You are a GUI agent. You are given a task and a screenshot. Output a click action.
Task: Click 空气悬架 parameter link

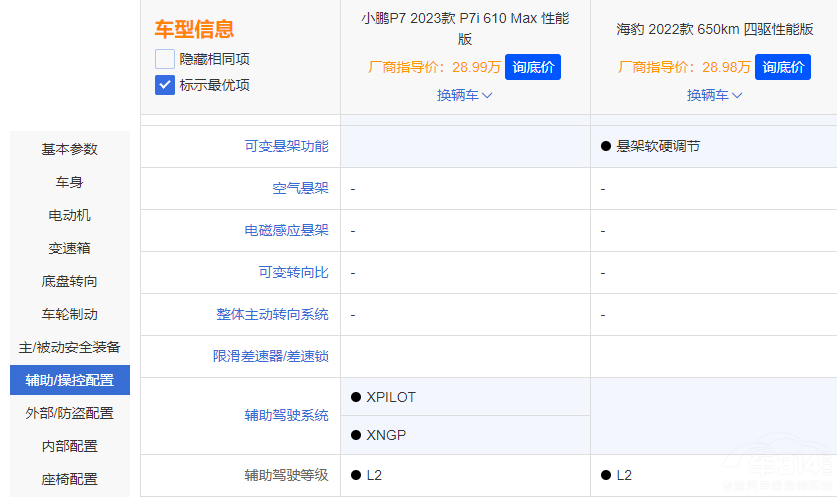pos(300,188)
